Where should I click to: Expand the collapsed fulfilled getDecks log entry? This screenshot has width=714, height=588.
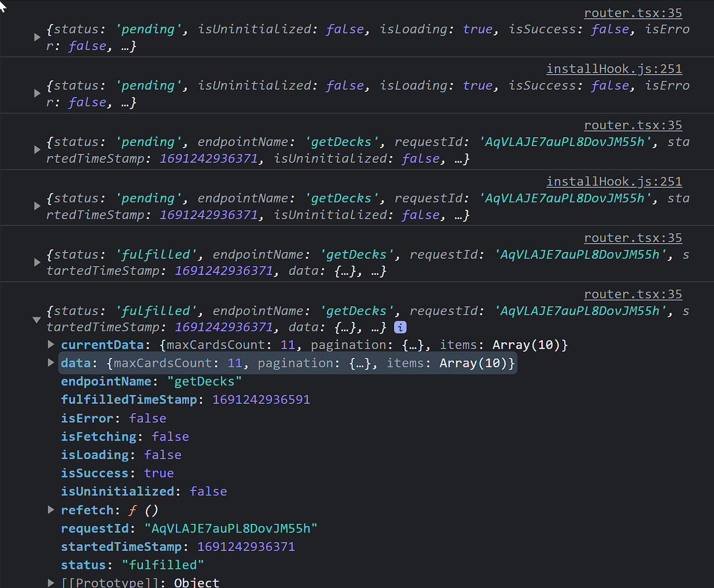tap(37, 262)
